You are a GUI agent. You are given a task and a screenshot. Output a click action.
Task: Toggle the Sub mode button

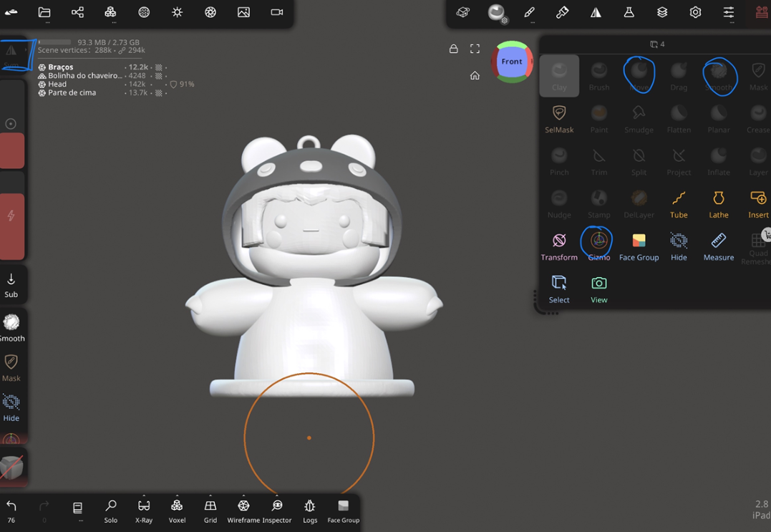click(x=11, y=285)
